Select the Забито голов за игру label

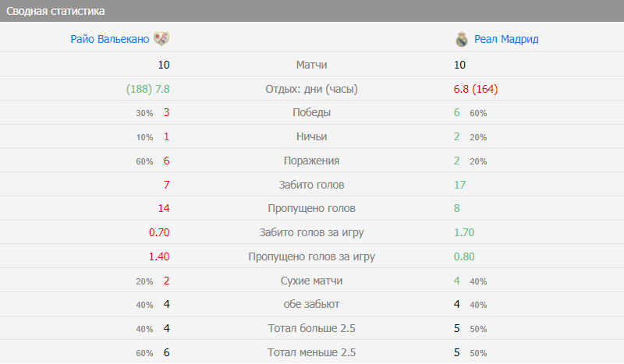coord(312,232)
